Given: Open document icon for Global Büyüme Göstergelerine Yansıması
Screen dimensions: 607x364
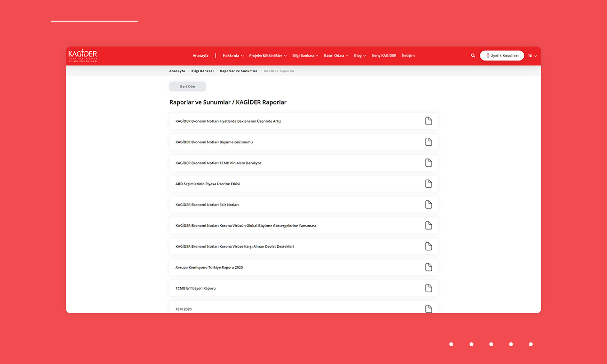Looking at the screenshot, I should click(x=429, y=225).
